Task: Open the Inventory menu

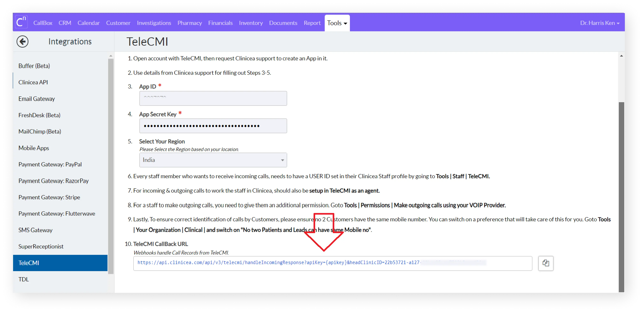Action: point(251,23)
